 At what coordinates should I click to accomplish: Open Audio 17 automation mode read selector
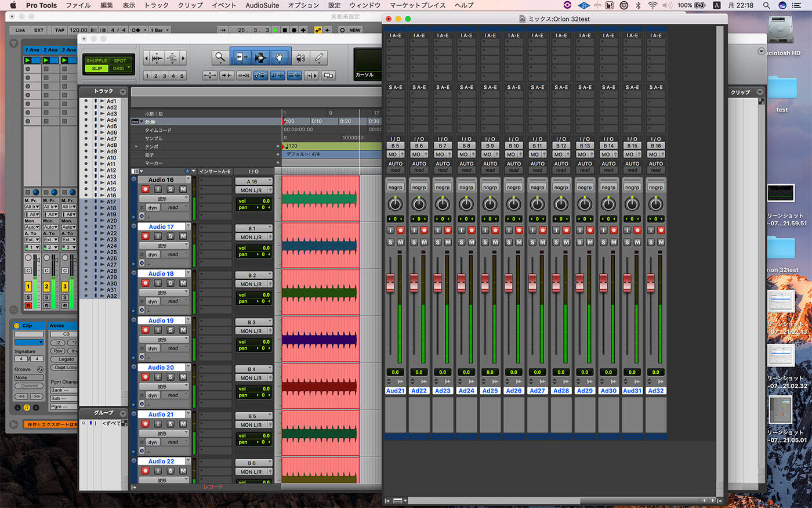pos(175,254)
